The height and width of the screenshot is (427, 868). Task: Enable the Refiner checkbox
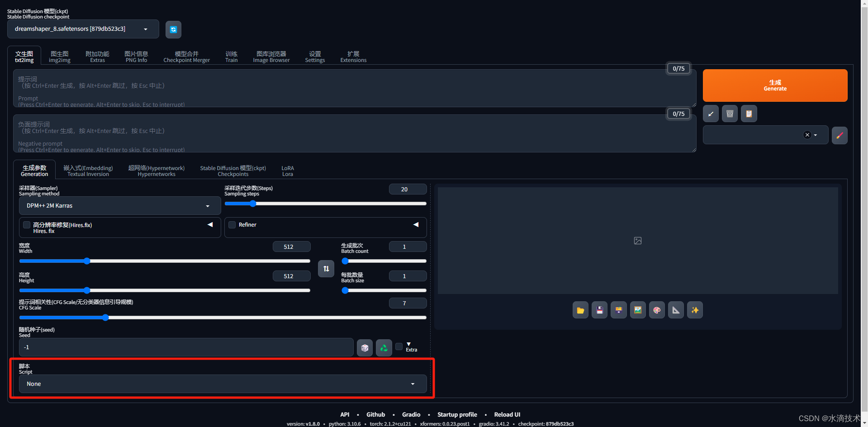232,225
